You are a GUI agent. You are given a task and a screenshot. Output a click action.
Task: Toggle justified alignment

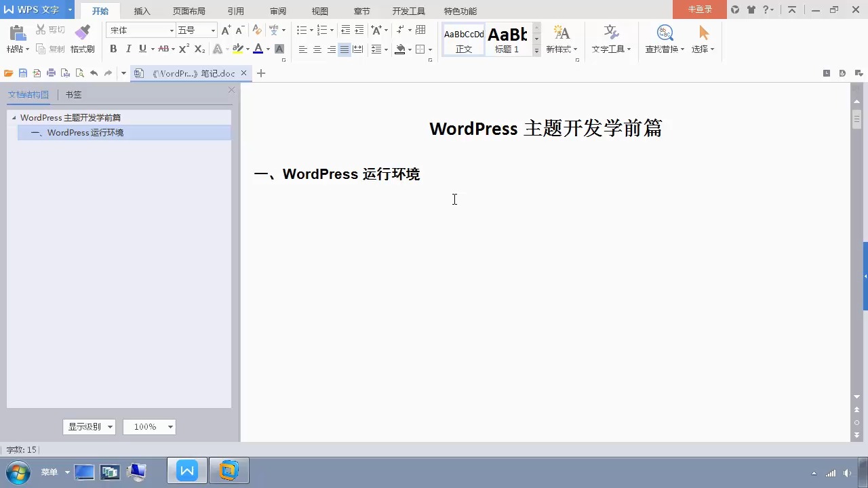point(344,49)
